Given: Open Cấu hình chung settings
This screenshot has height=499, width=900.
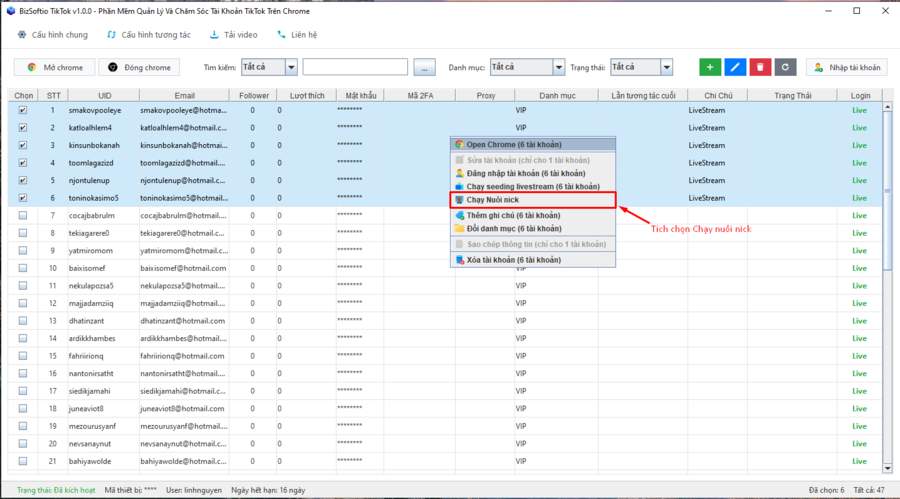Looking at the screenshot, I should [x=52, y=35].
